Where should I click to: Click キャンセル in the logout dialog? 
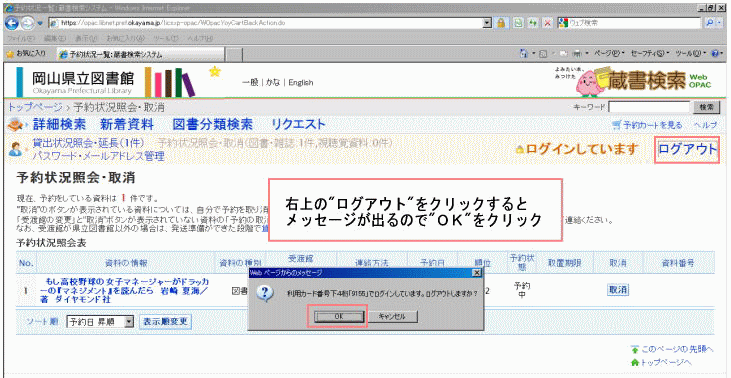click(x=393, y=316)
